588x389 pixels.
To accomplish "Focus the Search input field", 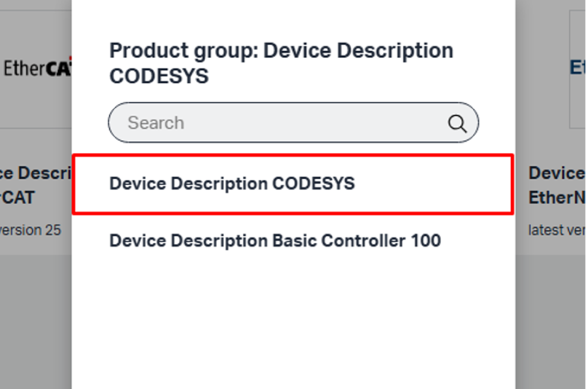I will coord(293,123).
